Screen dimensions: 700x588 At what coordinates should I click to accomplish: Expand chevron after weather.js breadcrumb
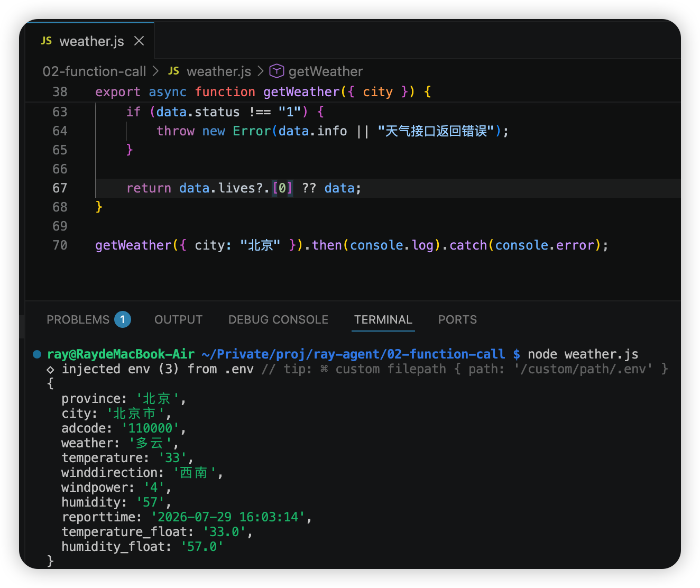261,71
